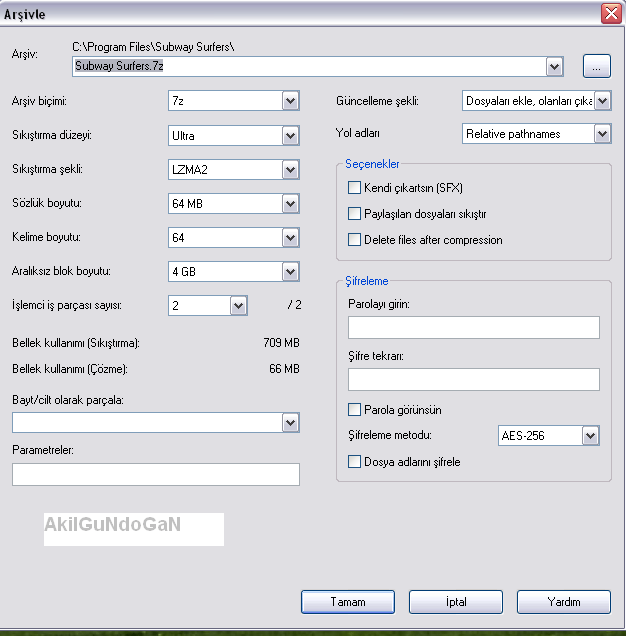The height and width of the screenshot is (636, 626).
Task: Open Yardım help button
Action: [x=563, y=602]
